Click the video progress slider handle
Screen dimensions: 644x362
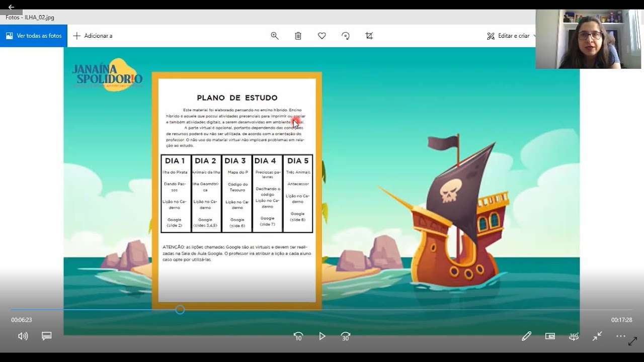point(180,310)
